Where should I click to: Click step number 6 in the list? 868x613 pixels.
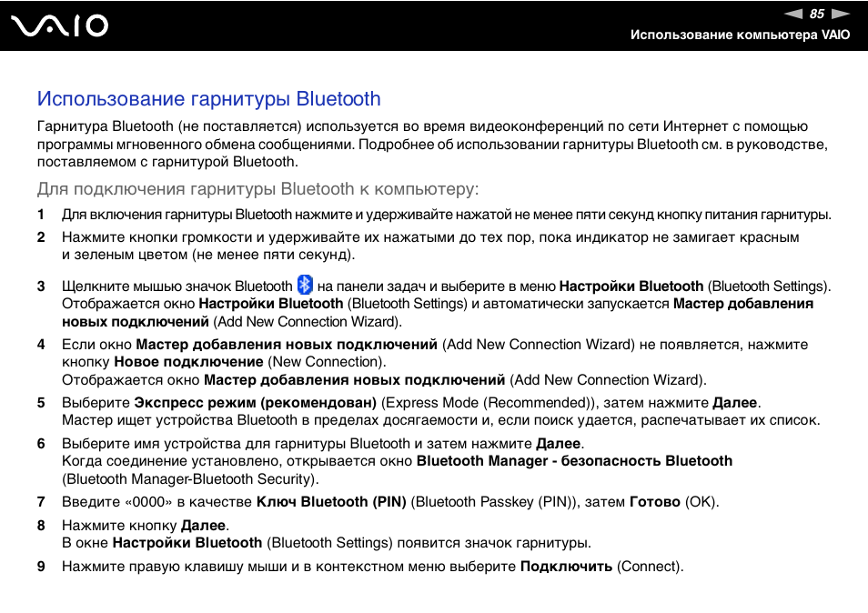(x=41, y=444)
